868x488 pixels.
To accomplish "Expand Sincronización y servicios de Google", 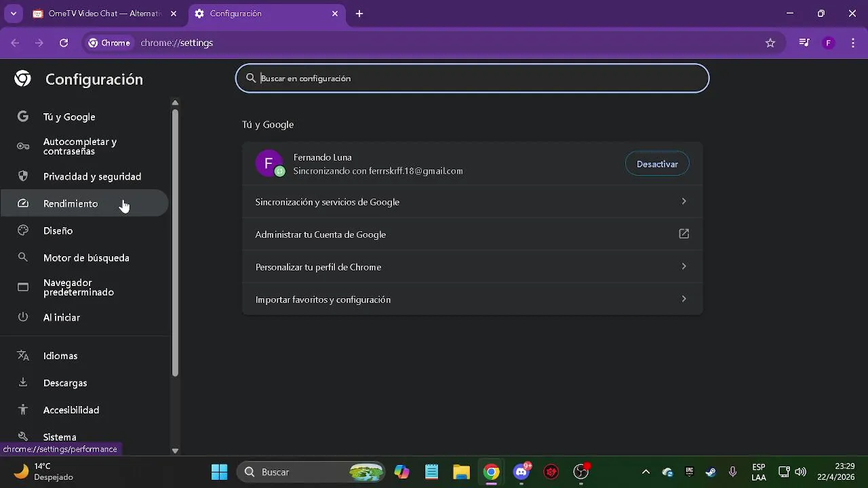I will pos(472,201).
